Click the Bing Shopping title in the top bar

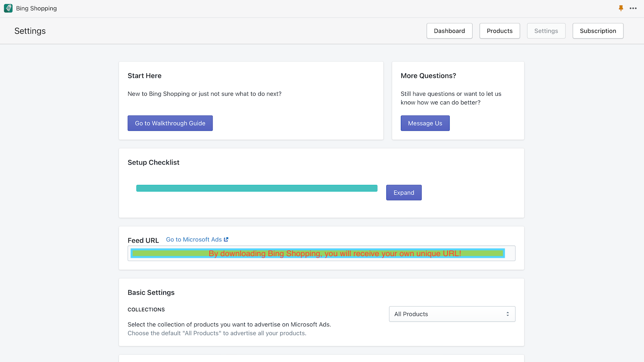(36, 8)
